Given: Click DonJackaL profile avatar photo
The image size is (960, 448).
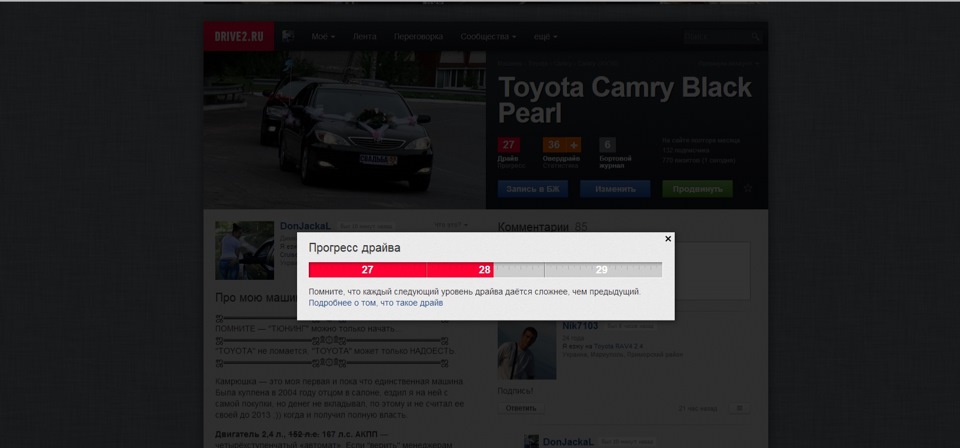Looking at the screenshot, I should coord(244,250).
